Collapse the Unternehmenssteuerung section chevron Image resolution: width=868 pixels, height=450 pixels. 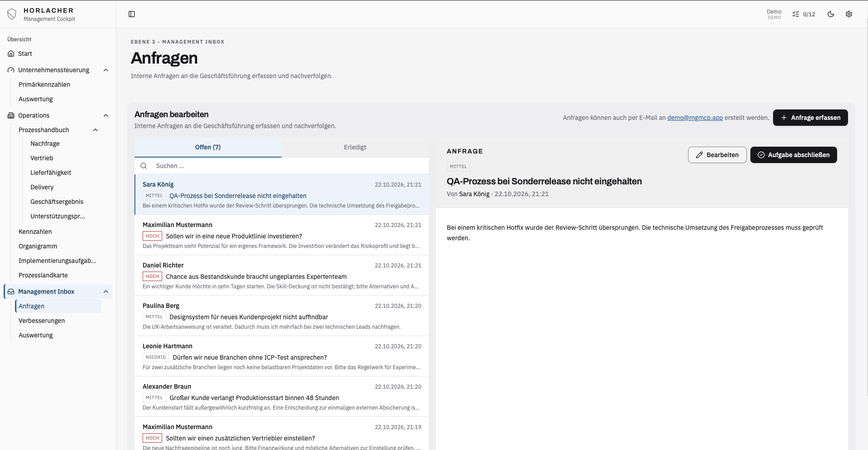coord(106,70)
